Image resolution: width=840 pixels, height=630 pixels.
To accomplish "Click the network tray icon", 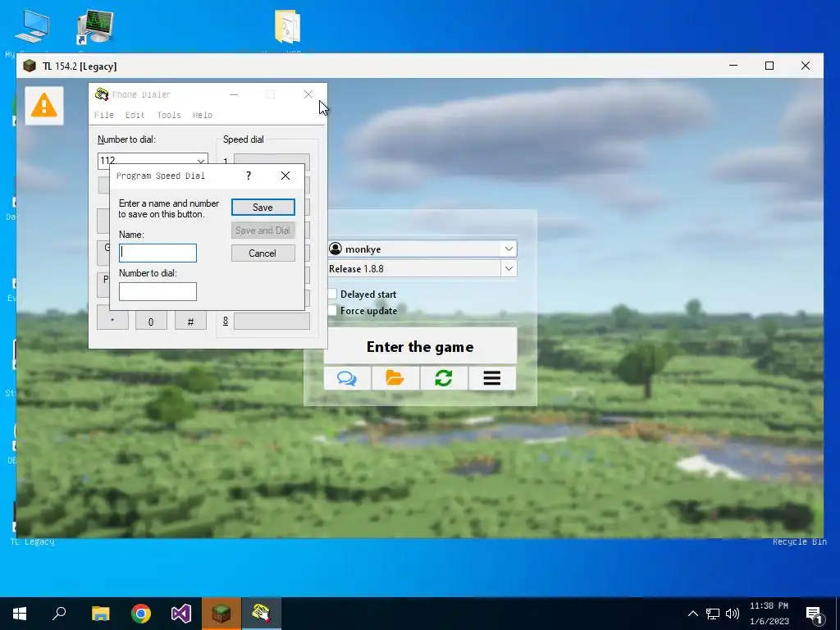I will (713, 614).
